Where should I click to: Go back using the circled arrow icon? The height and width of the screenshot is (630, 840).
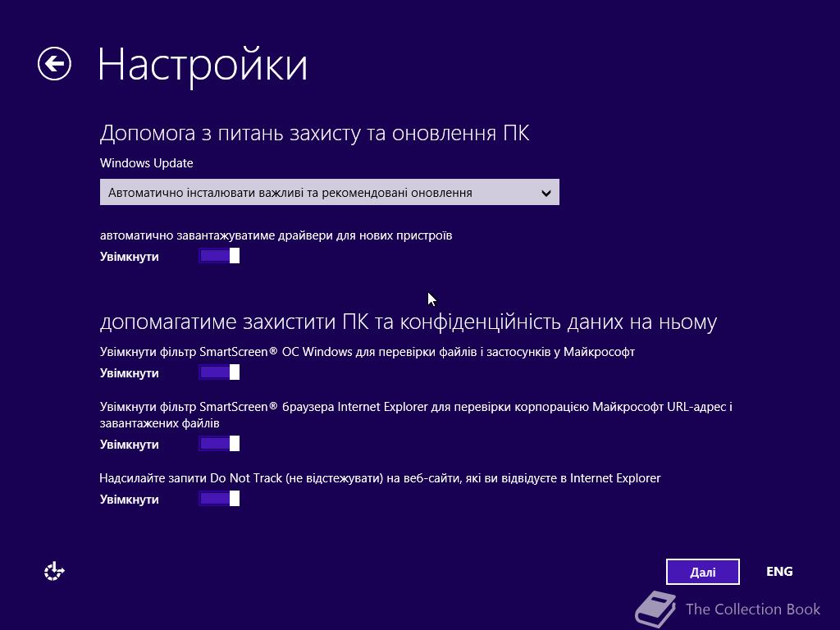55,64
